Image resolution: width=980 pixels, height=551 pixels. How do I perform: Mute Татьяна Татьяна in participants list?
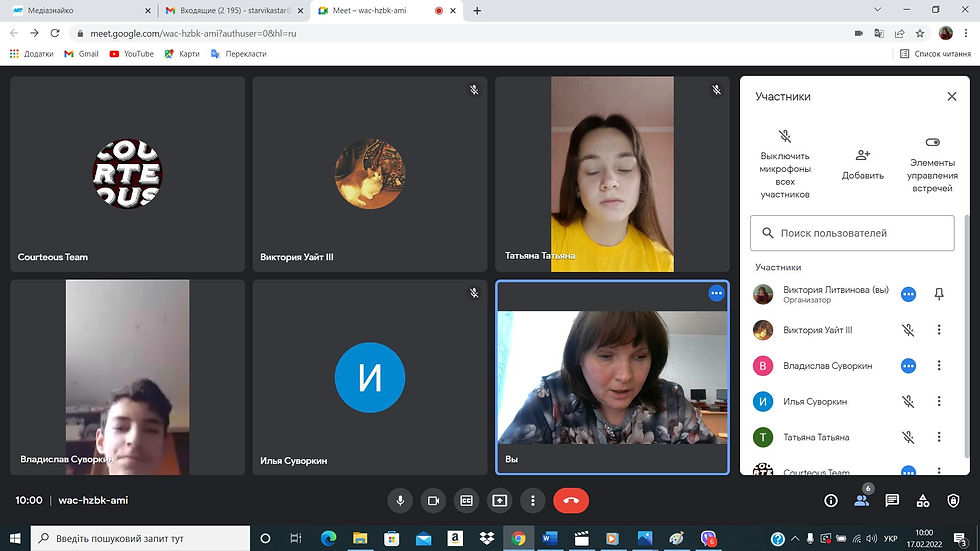(908, 437)
